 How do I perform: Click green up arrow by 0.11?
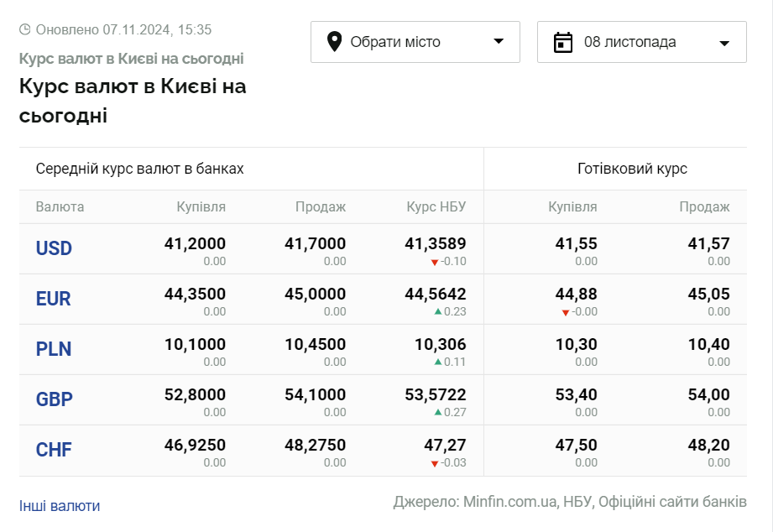tap(438, 362)
